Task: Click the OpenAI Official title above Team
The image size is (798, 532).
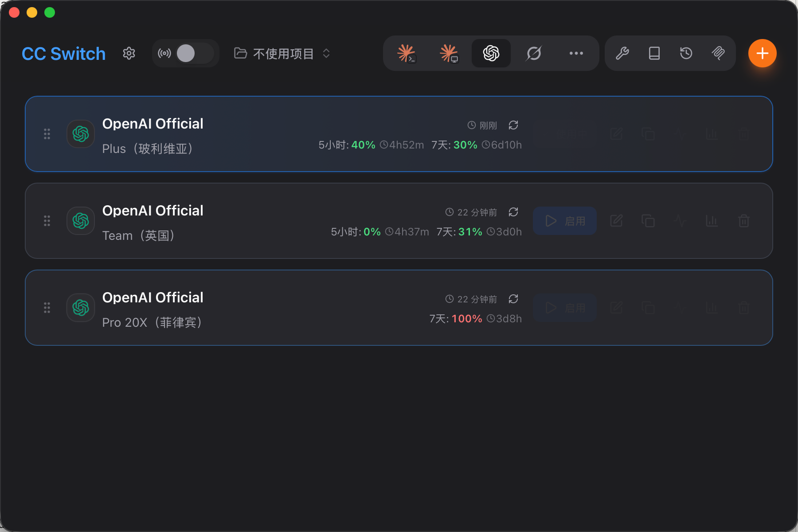Action: (x=153, y=211)
